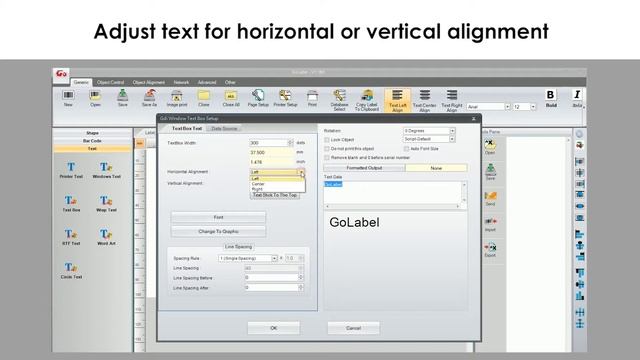Click the Line Spacing After stepper

coord(301,287)
